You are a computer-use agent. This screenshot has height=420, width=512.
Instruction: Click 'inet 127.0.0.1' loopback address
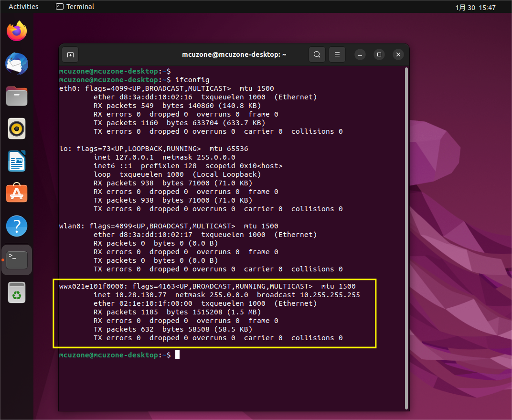(x=123, y=157)
